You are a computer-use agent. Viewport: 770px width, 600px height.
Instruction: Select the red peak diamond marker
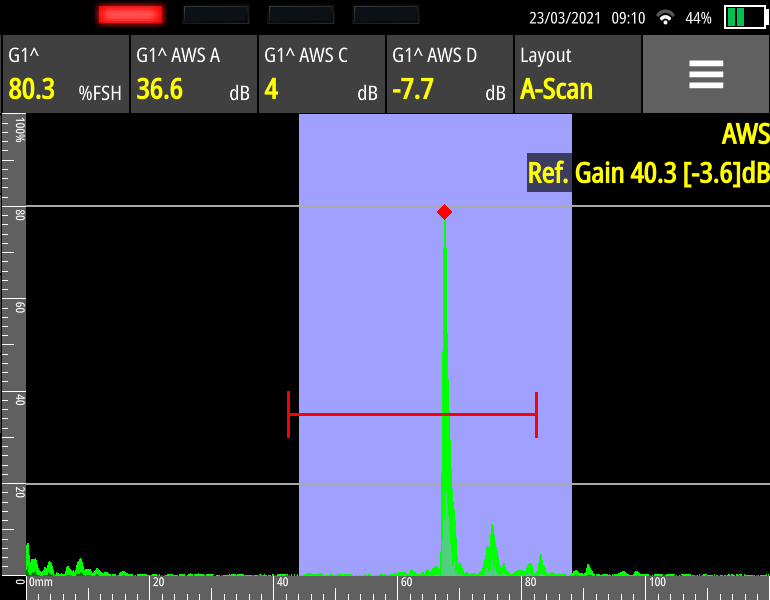click(x=444, y=212)
